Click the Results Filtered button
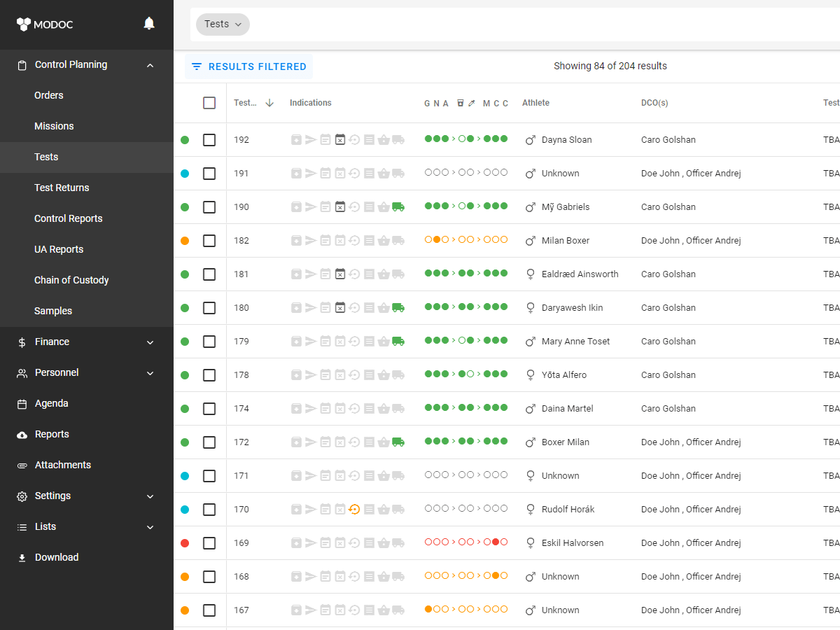840x630 pixels. pos(249,66)
